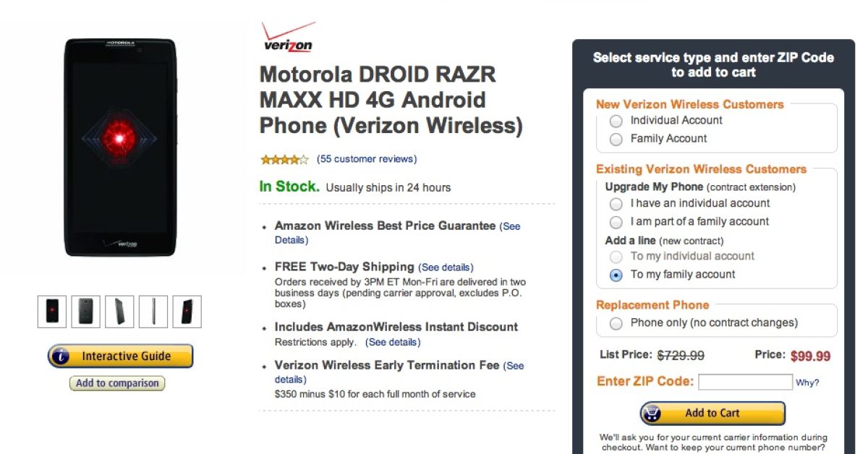Select new customer Family Account option
The width and height of the screenshot is (868, 454).
click(x=616, y=139)
